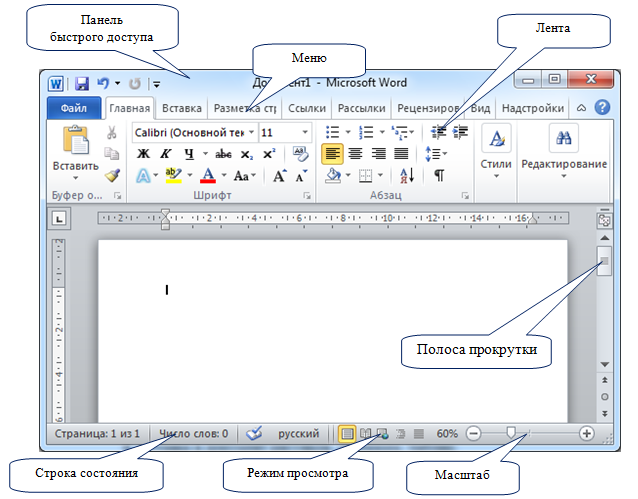638x499 pixels.
Task: Click the zoom out minus button
Action: pyautogui.click(x=473, y=433)
